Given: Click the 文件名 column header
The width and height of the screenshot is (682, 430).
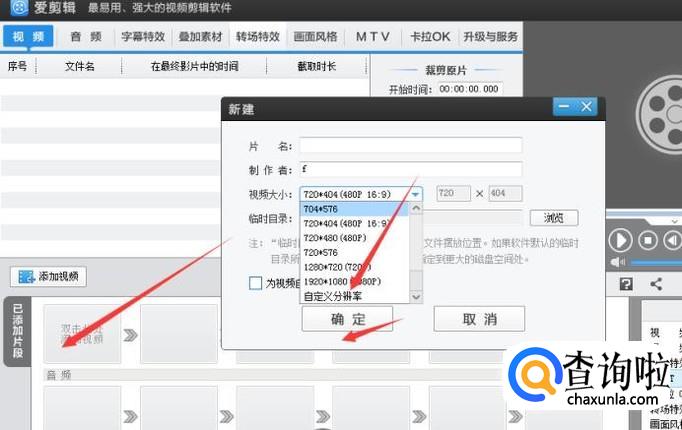Looking at the screenshot, I should [x=80, y=66].
